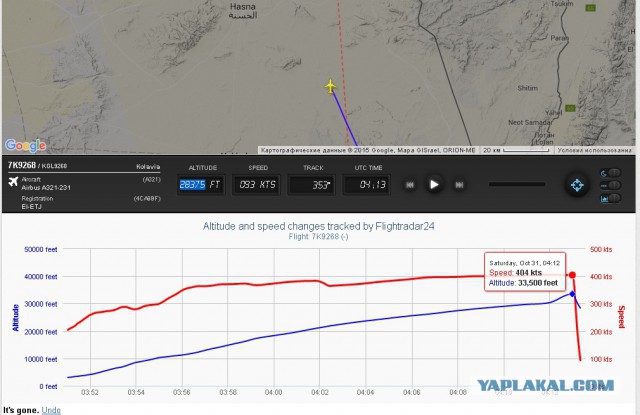Click the 04:00 time axis label
The width and height of the screenshot is (640, 415).
tap(273, 392)
